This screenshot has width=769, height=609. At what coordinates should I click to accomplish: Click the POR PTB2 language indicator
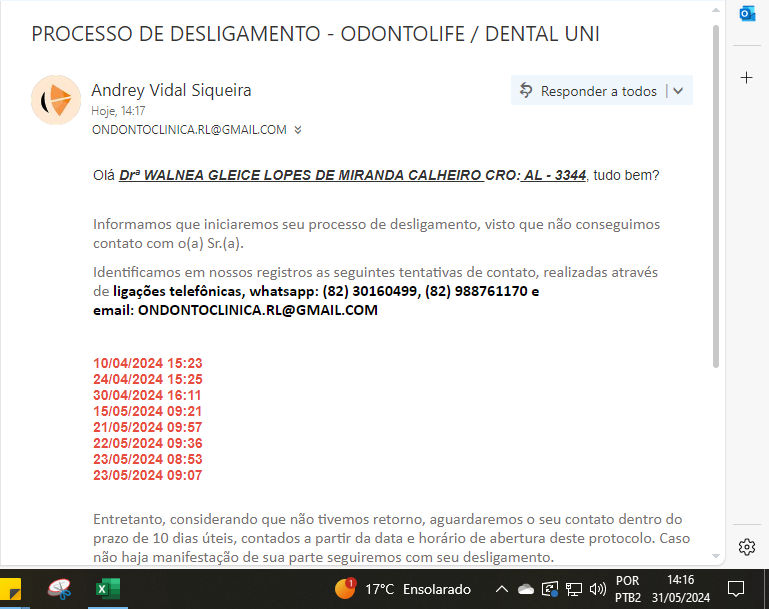pos(628,589)
